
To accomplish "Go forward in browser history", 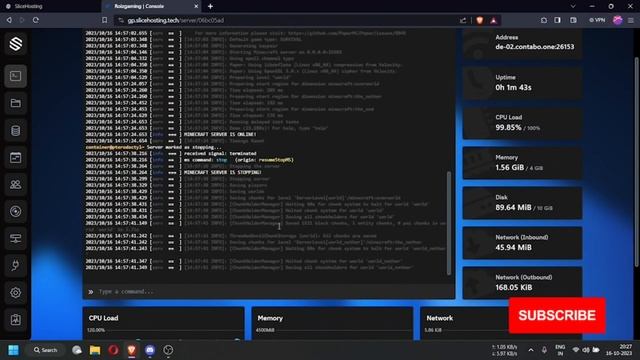I will [x=22, y=20].
